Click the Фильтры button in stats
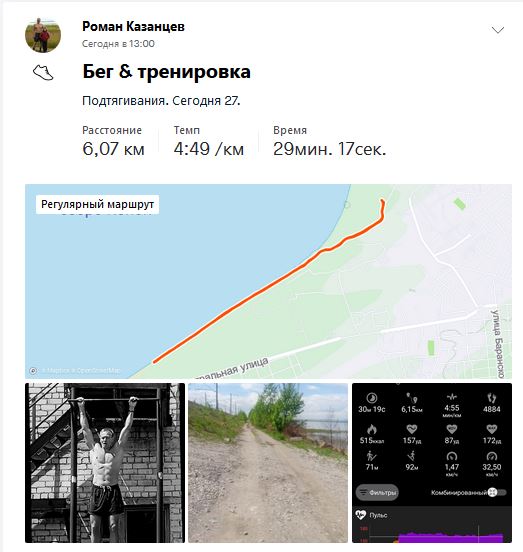The image size is (523, 552). 377,492
